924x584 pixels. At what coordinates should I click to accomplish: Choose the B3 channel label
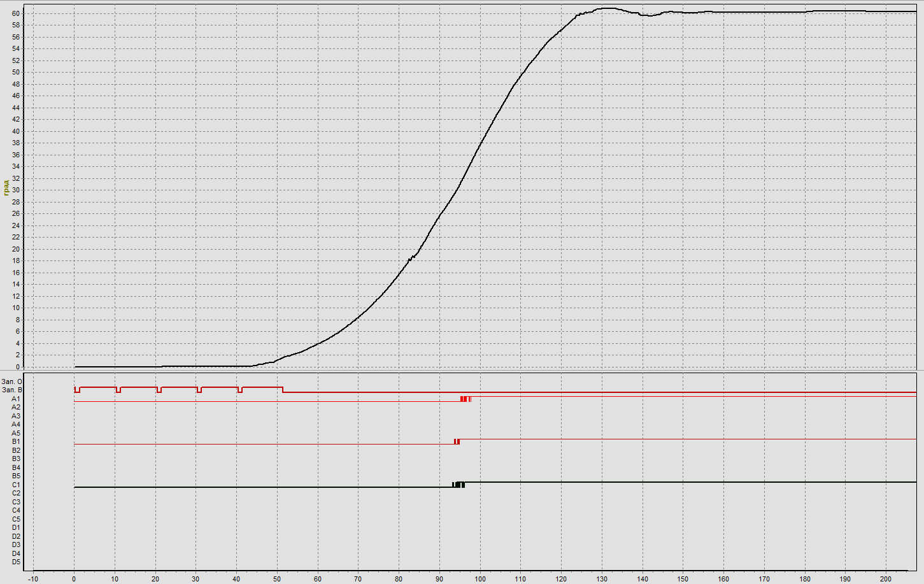pos(16,459)
